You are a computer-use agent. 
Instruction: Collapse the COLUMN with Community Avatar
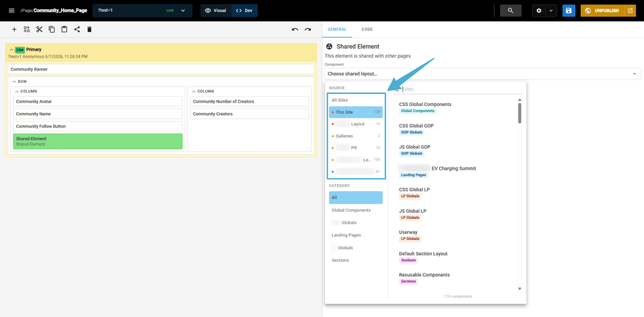pyautogui.click(x=17, y=91)
